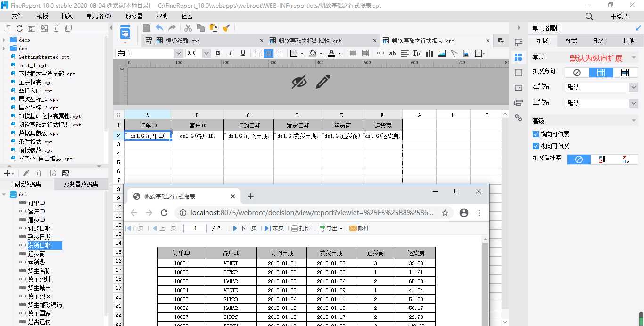Viewport: 644px width, 326px height.
Task: Toggle the 横向可伸展 checkbox
Action: pyautogui.click(x=536, y=134)
